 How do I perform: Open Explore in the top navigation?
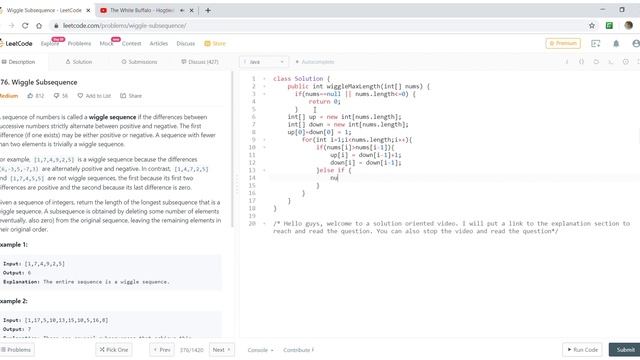[50, 44]
